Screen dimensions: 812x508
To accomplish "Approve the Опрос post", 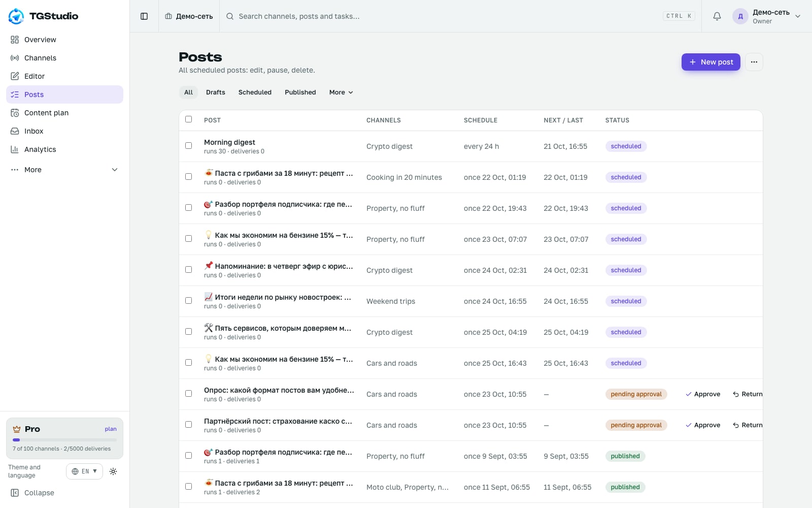I will pos(703,394).
